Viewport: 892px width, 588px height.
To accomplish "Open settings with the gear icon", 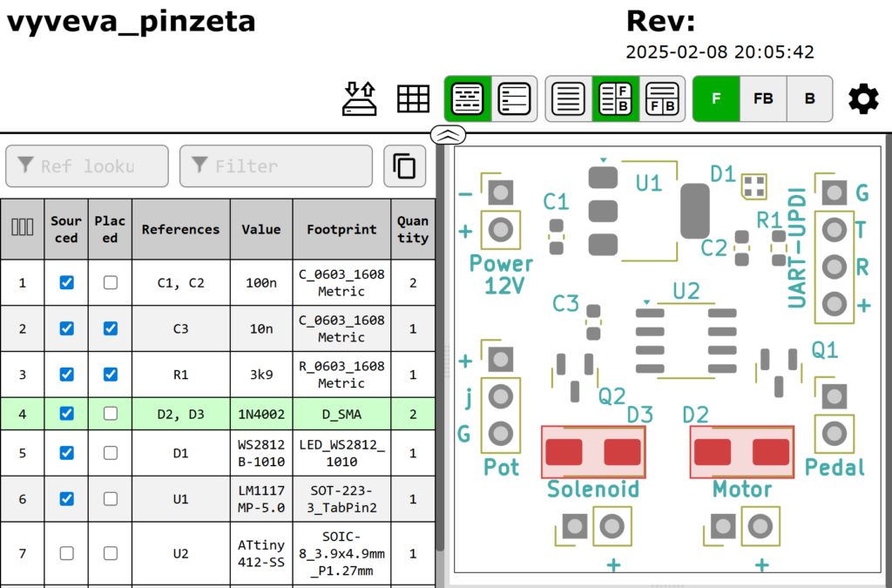I will click(863, 98).
